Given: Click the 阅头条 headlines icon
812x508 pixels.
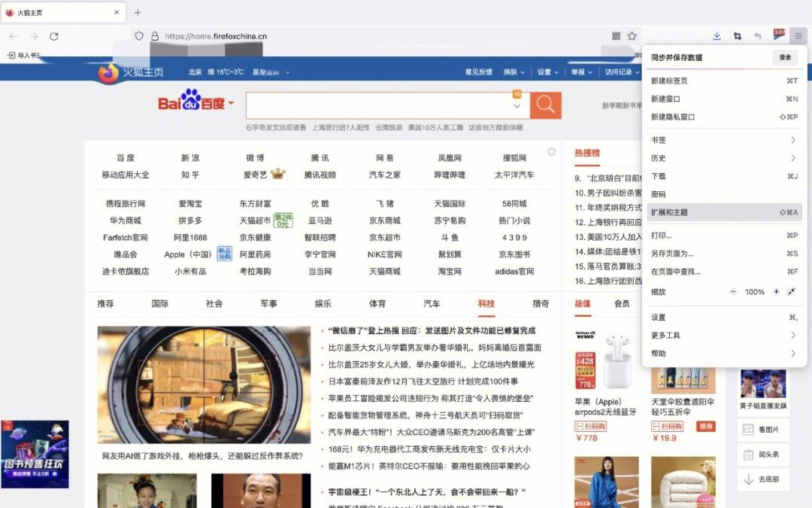Looking at the screenshot, I should 748,454.
